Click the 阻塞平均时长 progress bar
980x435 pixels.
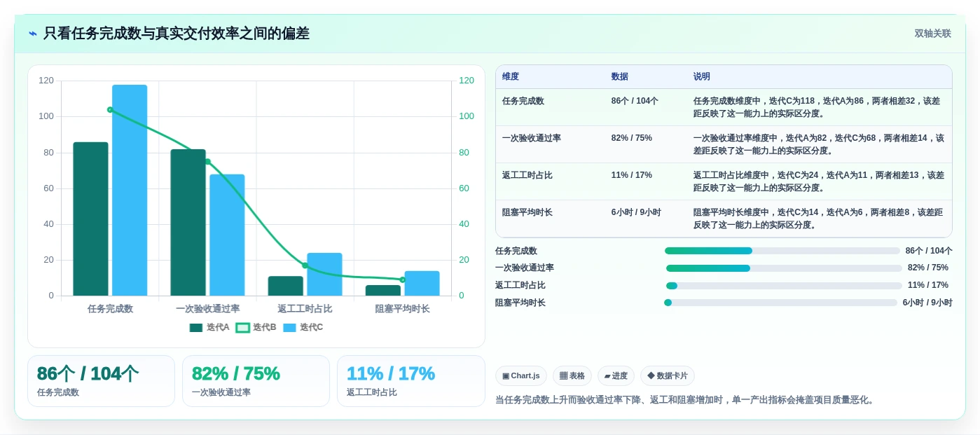[780, 303]
